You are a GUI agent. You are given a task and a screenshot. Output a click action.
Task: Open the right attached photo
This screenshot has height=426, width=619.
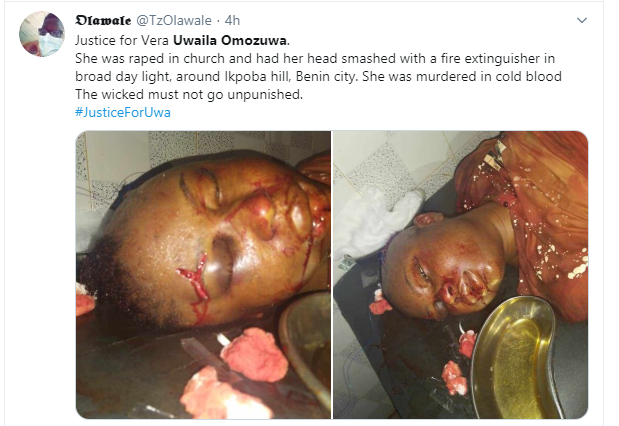point(461,275)
